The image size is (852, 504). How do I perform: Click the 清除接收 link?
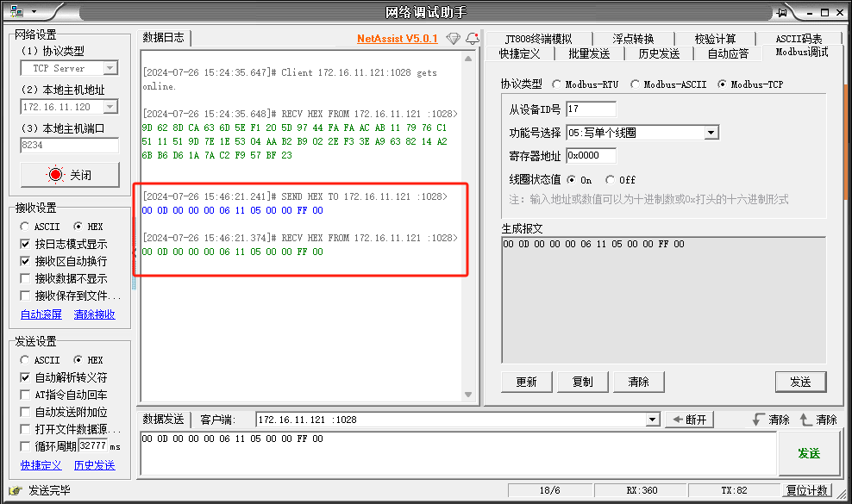coord(94,314)
